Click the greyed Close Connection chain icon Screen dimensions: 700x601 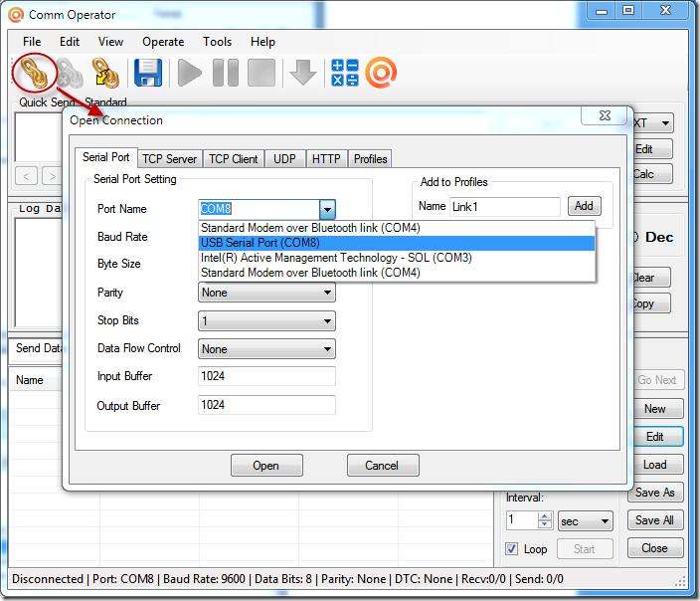70,73
